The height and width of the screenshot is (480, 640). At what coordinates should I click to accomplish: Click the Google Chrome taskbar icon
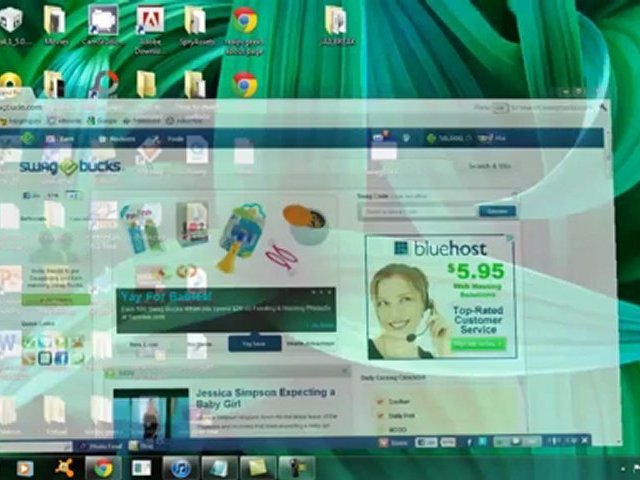point(102,467)
